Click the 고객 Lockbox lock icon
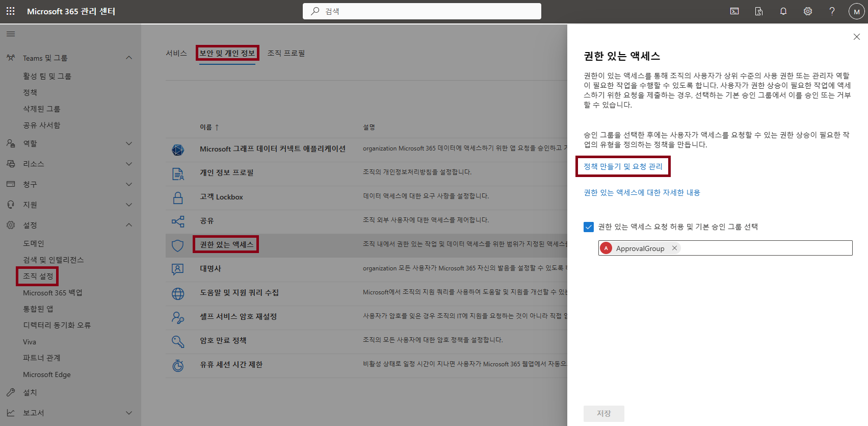The image size is (868, 426). (178, 197)
